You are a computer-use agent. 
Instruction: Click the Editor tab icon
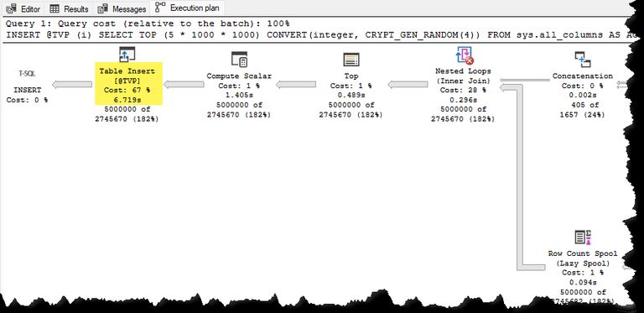12,8
